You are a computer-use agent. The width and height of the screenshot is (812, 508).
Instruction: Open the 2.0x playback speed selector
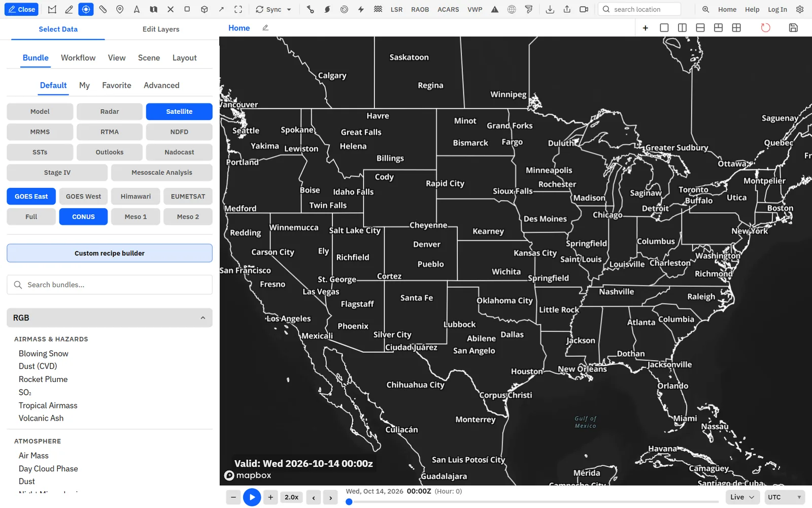[x=291, y=497]
